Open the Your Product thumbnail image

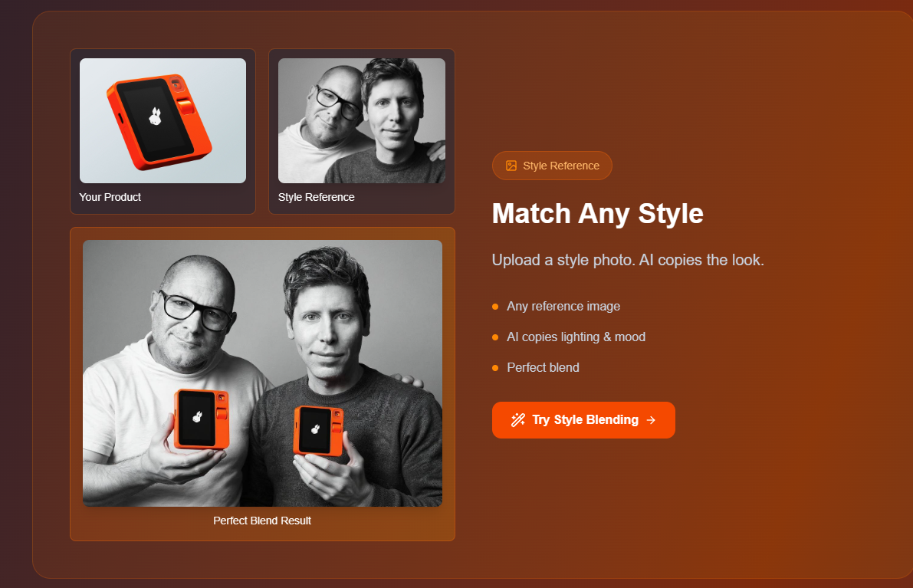(x=163, y=120)
